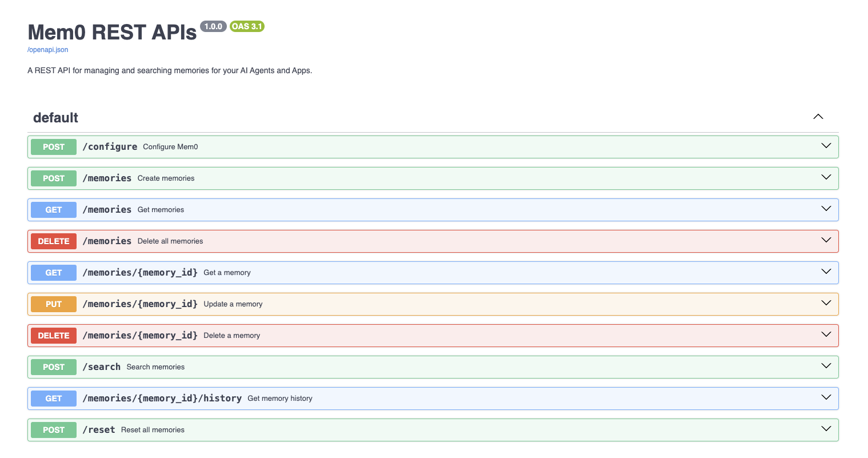Click the /search endpoint path
Image resolution: width=868 pixels, height=458 pixels.
click(x=101, y=367)
